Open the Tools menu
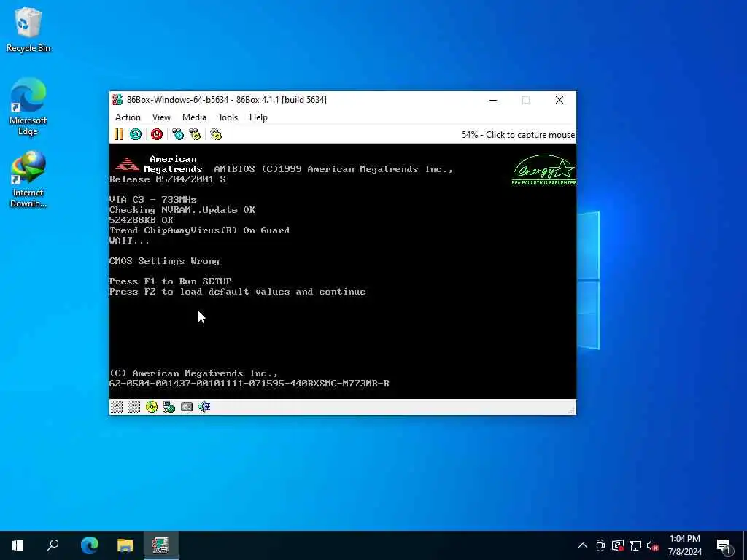Screen dimensions: 747x560 click(228, 117)
